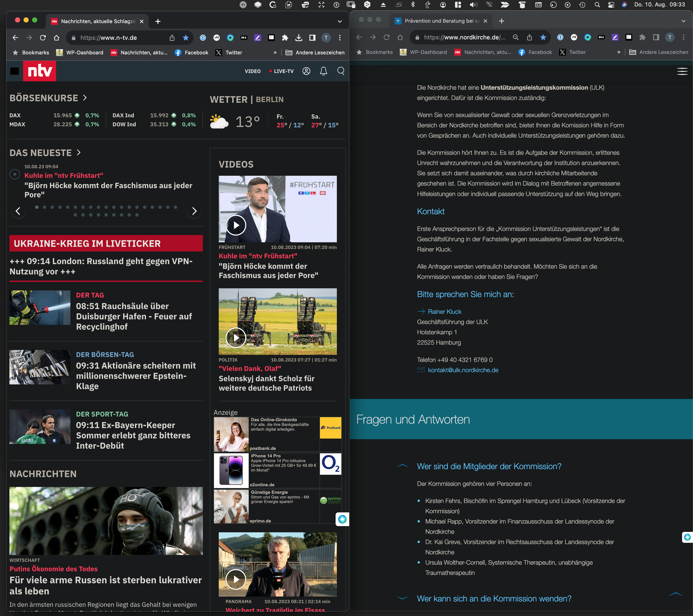Viewport: 693px width, 616px height.
Task: Open tab search dropdown in ntv window
Action: [340, 21]
